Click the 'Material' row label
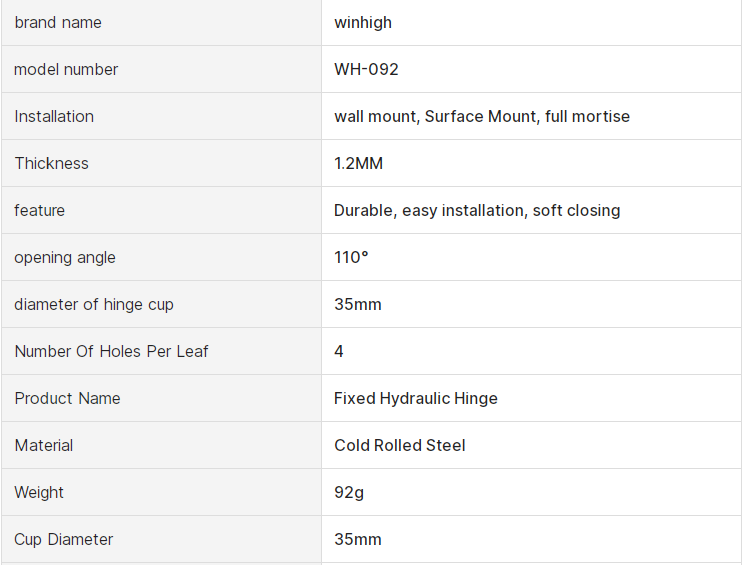This screenshot has width=742, height=565. [x=44, y=445]
